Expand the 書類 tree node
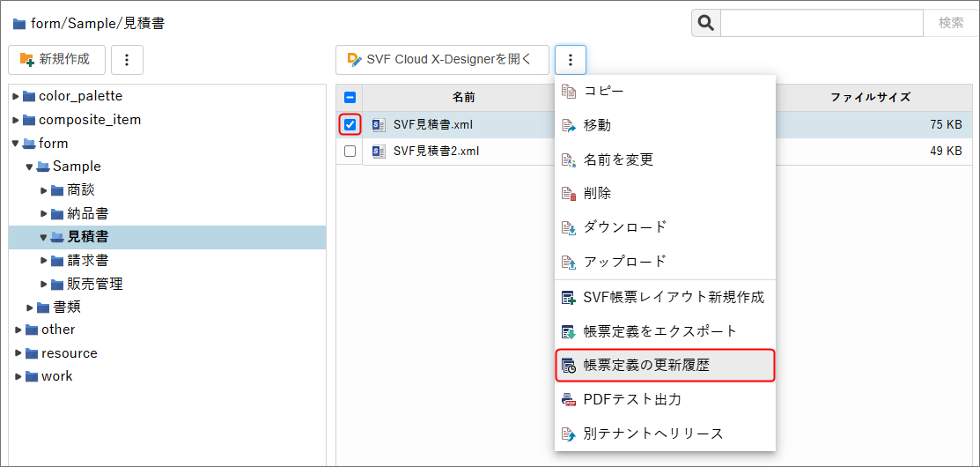Viewport: 980px width, 467px height. [29, 307]
